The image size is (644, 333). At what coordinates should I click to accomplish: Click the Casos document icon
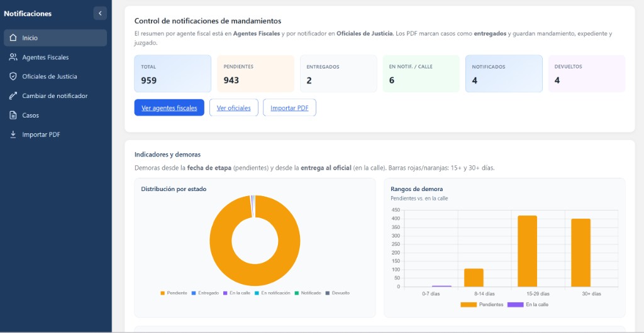pos(13,115)
